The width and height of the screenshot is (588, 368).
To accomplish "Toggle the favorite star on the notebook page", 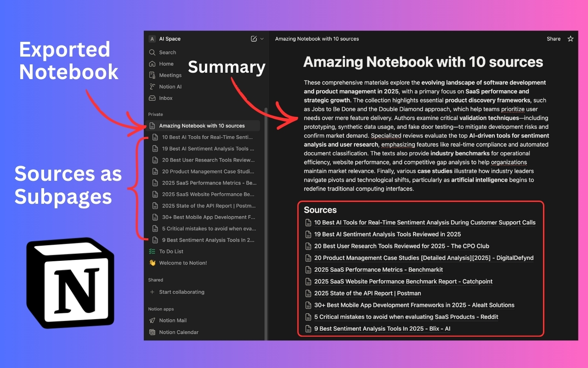I will coord(570,39).
